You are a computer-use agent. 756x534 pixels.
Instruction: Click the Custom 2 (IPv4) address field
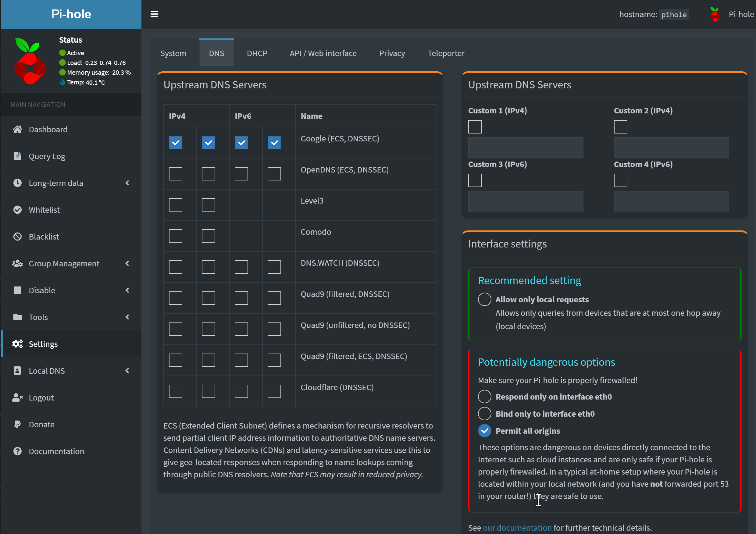[671, 148]
